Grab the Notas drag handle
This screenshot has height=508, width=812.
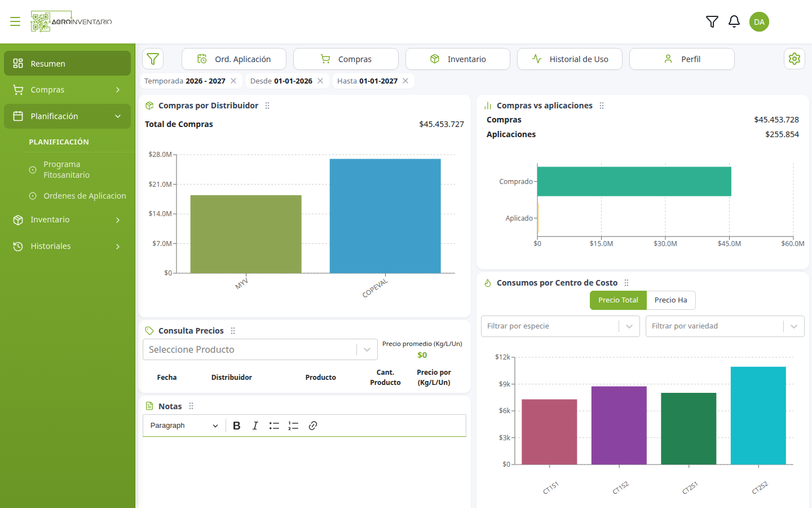(191, 406)
